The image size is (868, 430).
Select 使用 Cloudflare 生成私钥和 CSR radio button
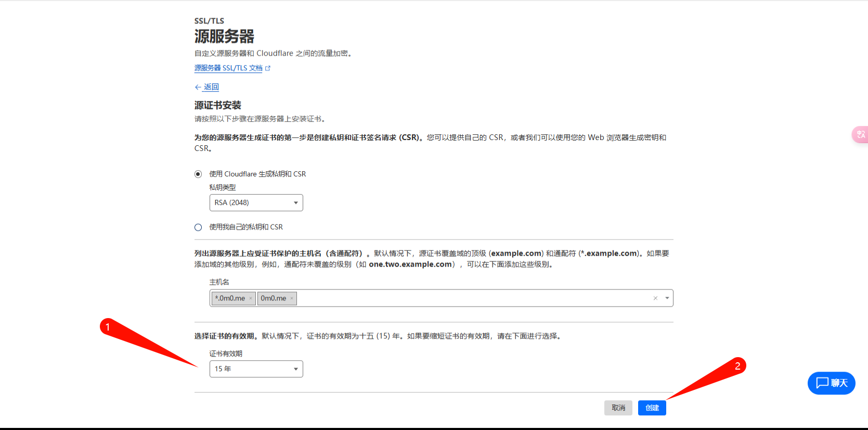click(198, 174)
